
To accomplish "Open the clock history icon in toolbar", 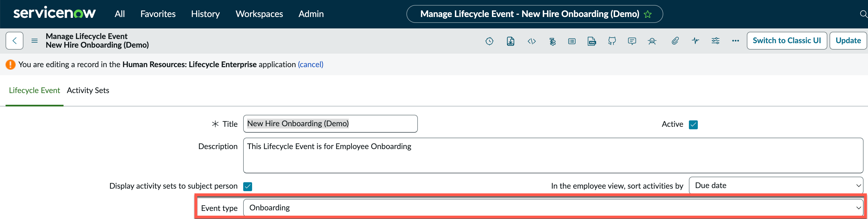I will pos(489,41).
